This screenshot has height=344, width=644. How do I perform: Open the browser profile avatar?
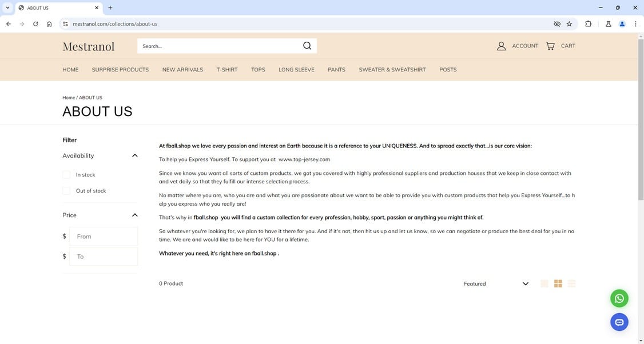click(622, 24)
